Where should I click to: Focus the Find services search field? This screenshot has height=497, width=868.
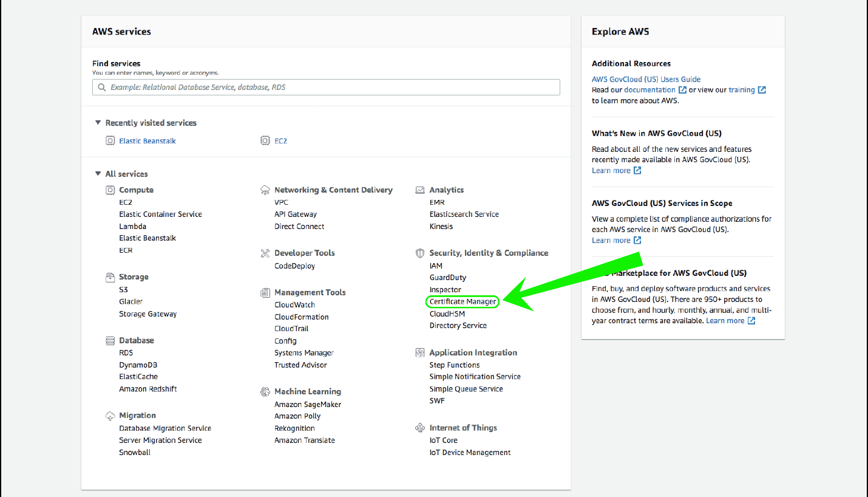(x=326, y=87)
